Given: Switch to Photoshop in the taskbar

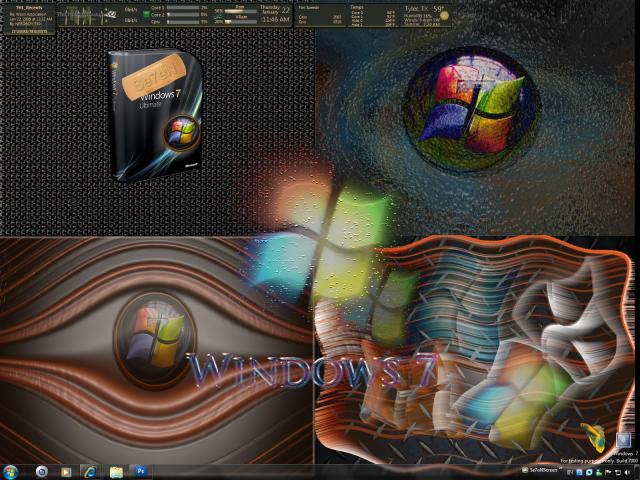Looking at the screenshot, I should (x=140, y=471).
